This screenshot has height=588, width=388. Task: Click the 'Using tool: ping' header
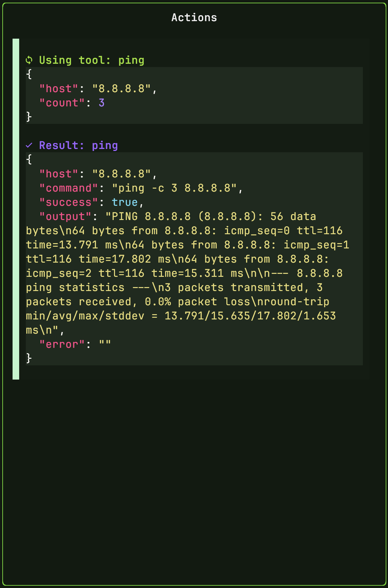click(x=92, y=60)
